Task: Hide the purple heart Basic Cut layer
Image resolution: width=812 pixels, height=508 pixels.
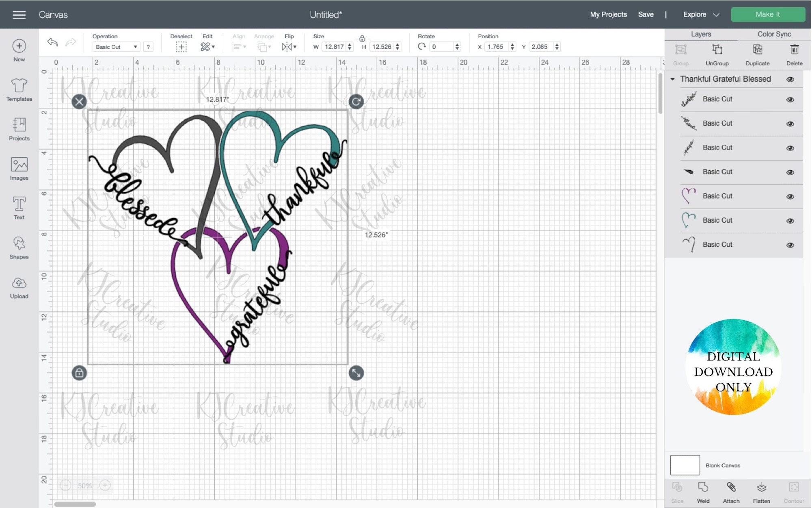Action: pos(790,196)
